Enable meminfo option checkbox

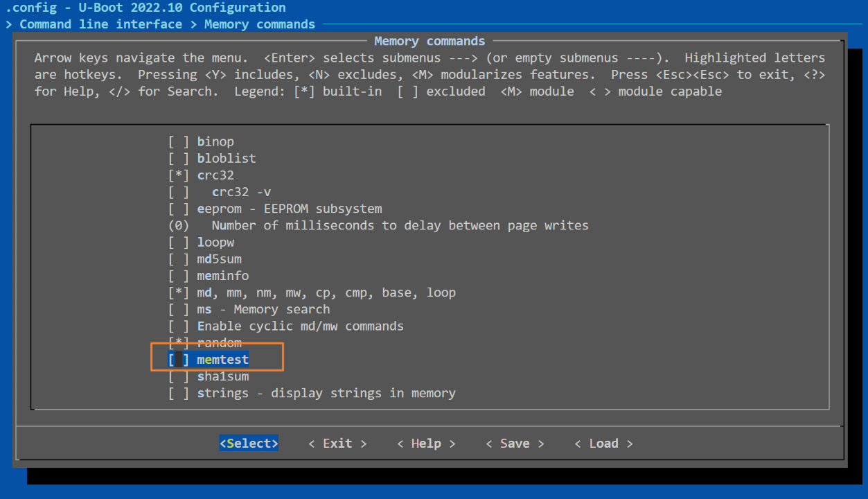(x=179, y=276)
